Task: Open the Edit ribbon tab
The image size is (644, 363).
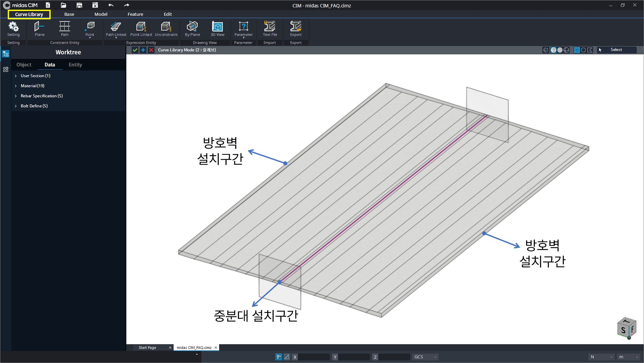Action: click(x=168, y=14)
